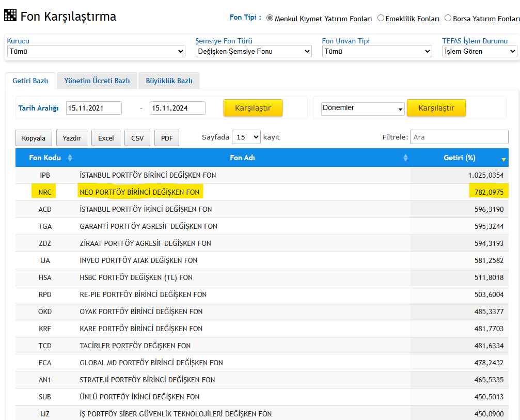Export table with Excel button
This screenshot has height=420, width=520.
pos(106,138)
